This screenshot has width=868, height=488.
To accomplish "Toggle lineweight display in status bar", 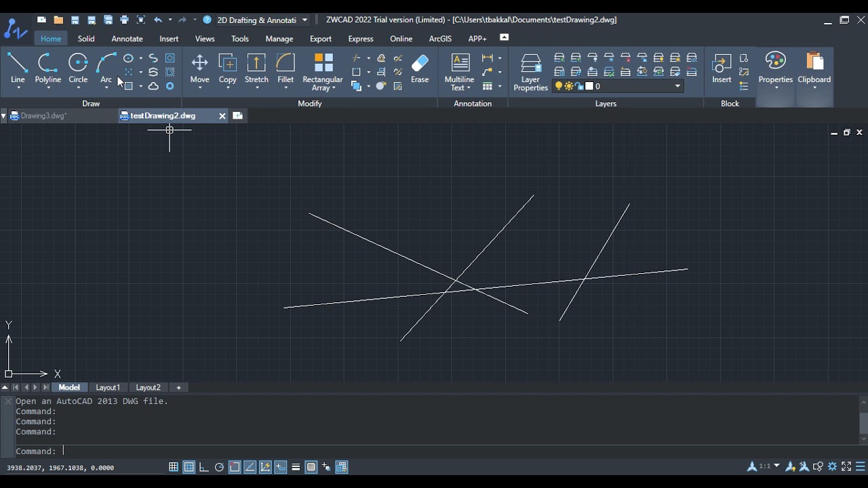I will pos(296,467).
